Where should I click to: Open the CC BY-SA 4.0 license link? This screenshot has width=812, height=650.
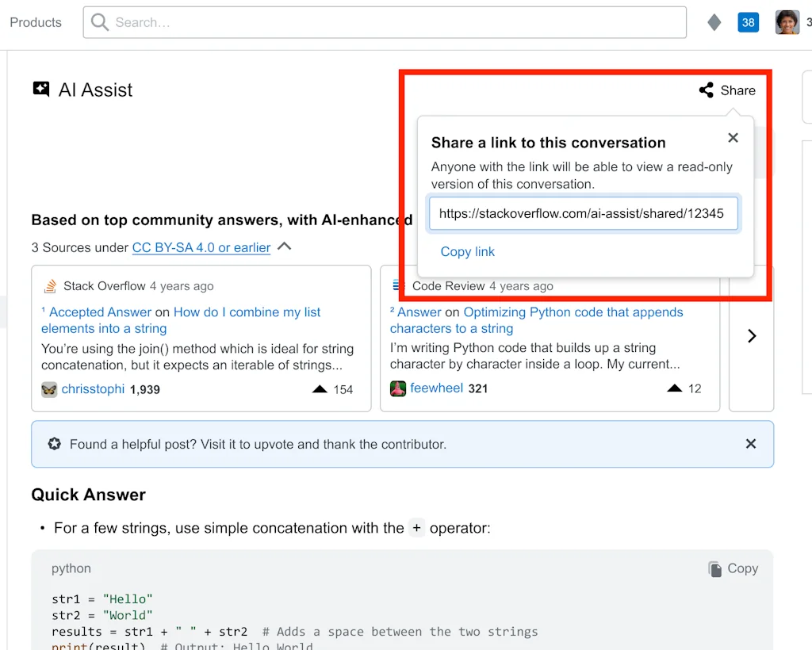click(201, 247)
